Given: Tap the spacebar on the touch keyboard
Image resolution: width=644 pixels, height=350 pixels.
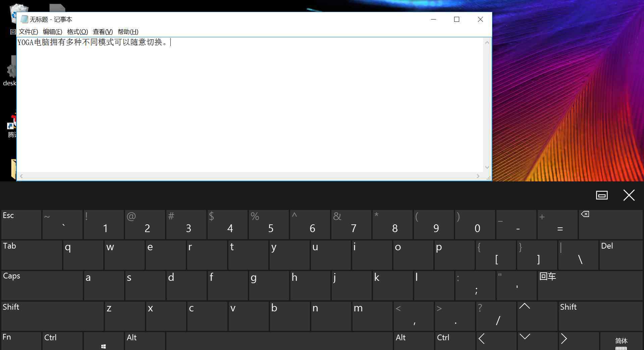Looking at the screenshot, I should click(279, 341).
